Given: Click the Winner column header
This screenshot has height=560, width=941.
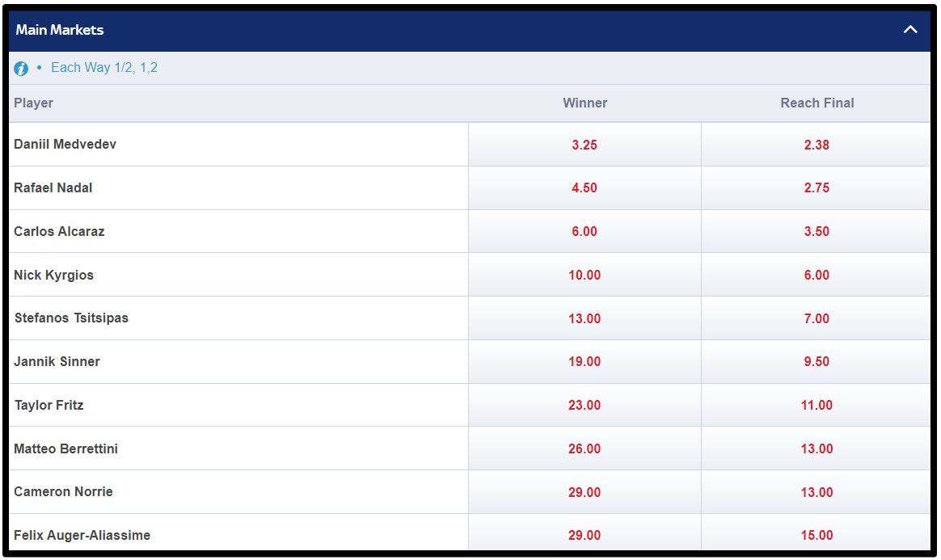Looking at the screenshot, I should 584,103.
